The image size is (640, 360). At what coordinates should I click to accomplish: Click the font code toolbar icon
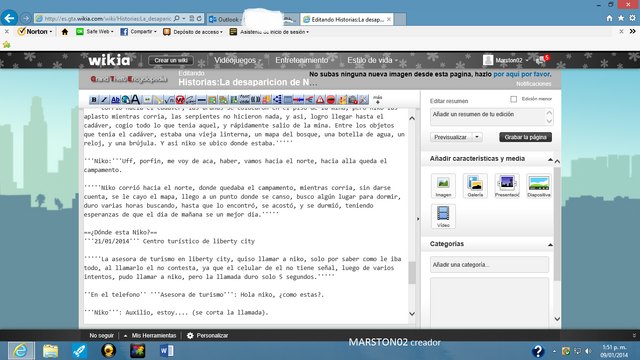point(244,99)
